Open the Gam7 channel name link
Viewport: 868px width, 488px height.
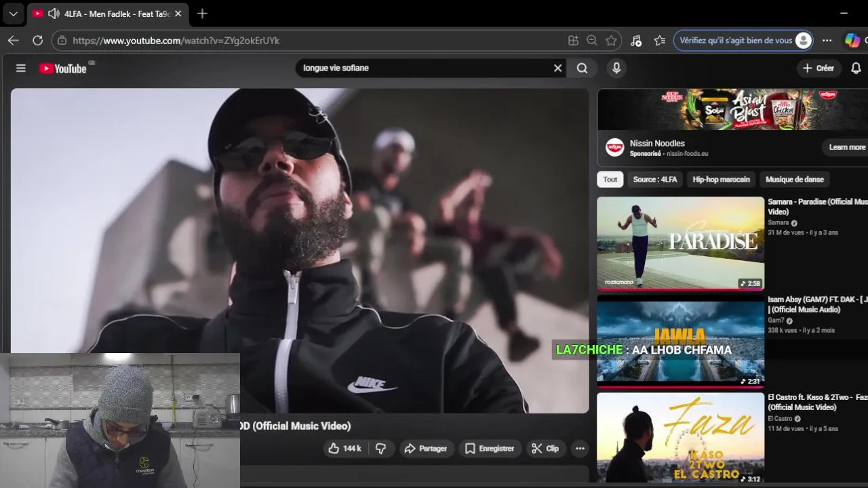coord(776,321)
